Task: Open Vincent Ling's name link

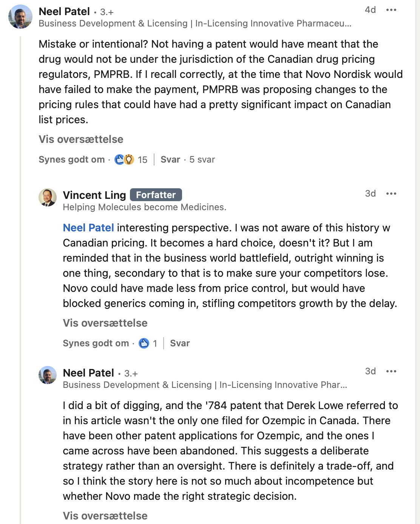Action: (x=94, y=195)
